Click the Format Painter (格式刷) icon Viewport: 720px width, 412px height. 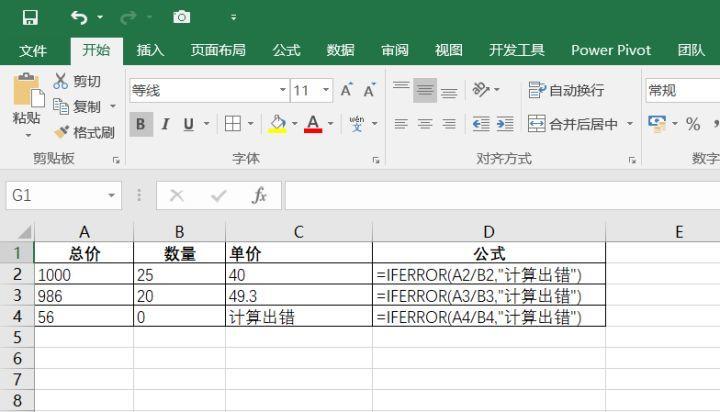tap(61, 132)
